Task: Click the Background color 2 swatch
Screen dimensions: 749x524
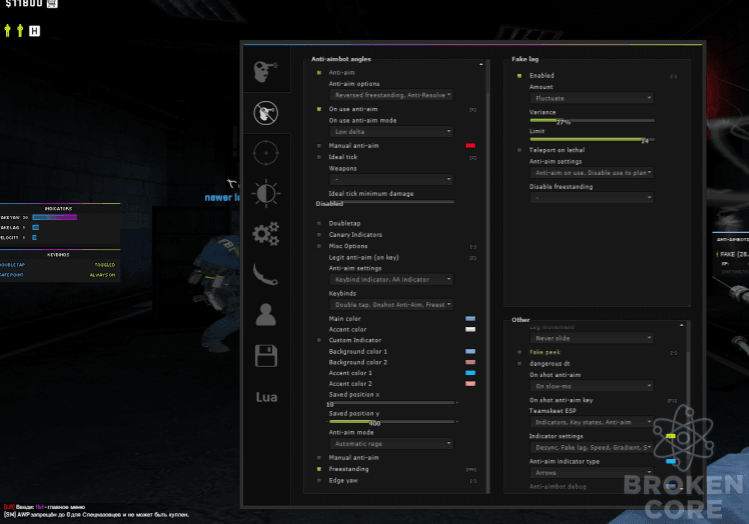Action: tap(471, 362)
